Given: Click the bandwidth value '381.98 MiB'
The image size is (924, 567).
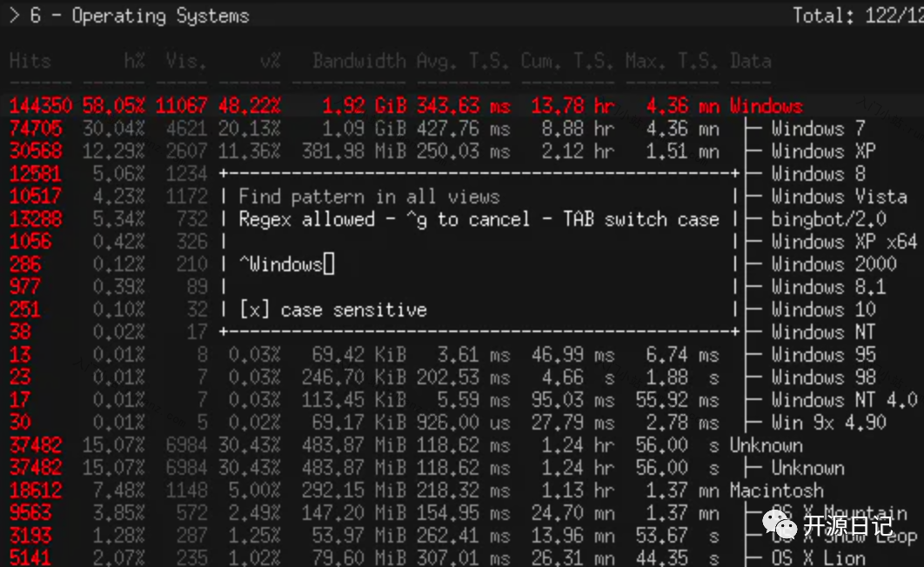Looking at the screenshot, I should [354, 151].
